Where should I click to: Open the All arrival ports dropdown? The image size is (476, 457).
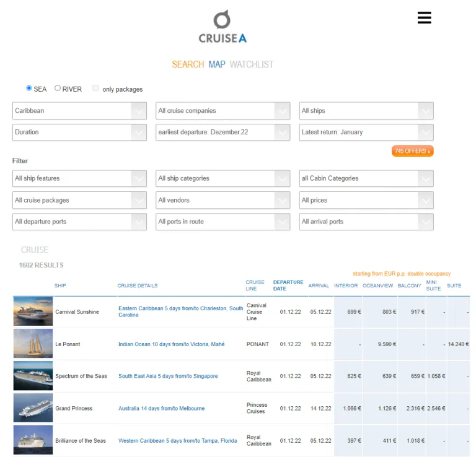[x=366, y=222]
